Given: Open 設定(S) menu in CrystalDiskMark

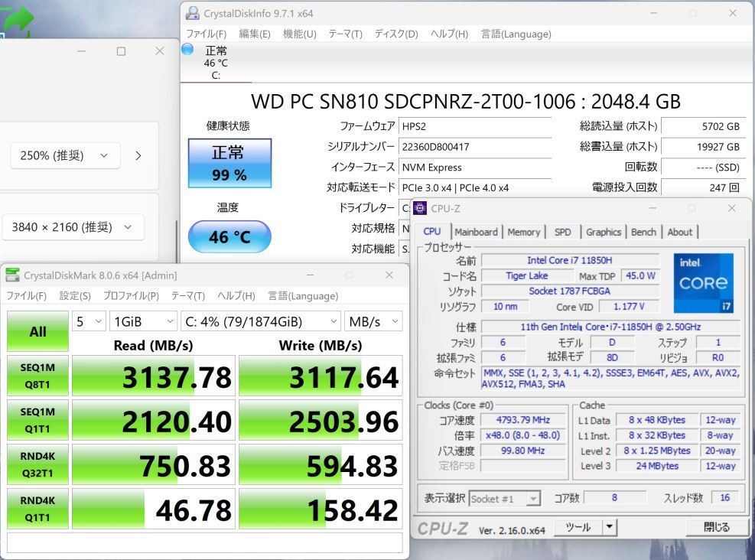Looking at the screenshot, I should point(75,295).
